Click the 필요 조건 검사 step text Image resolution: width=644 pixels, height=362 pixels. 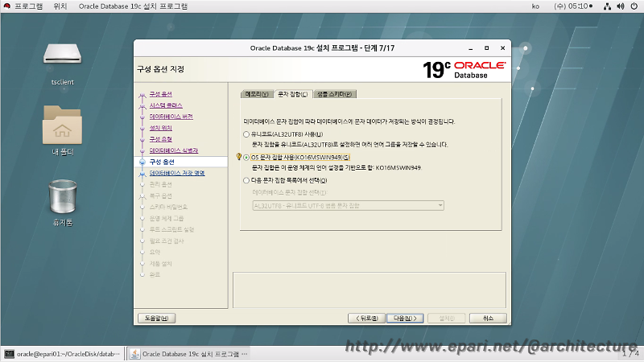click(x=167, y=241)
